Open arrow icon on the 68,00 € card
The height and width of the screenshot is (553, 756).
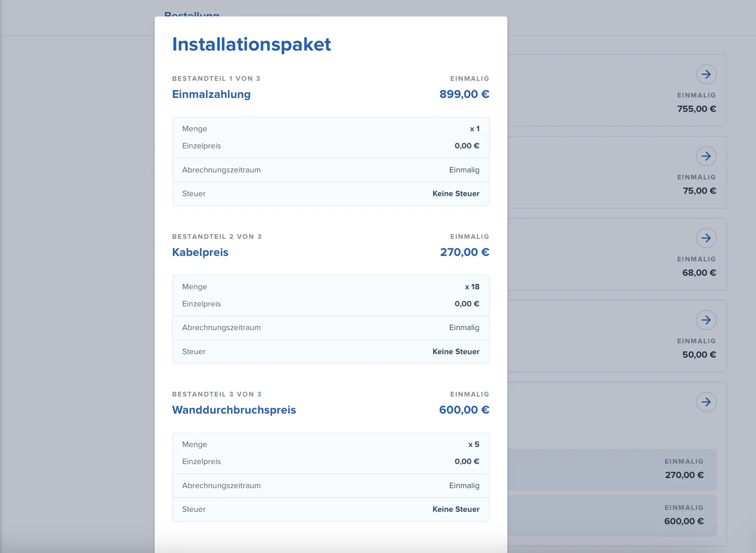706,238
